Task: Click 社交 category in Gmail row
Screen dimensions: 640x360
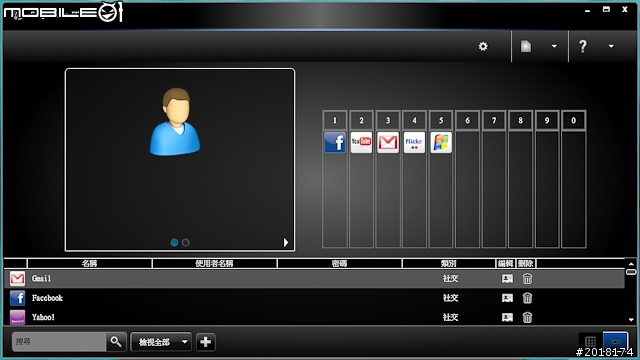Action: click(451, 278)
